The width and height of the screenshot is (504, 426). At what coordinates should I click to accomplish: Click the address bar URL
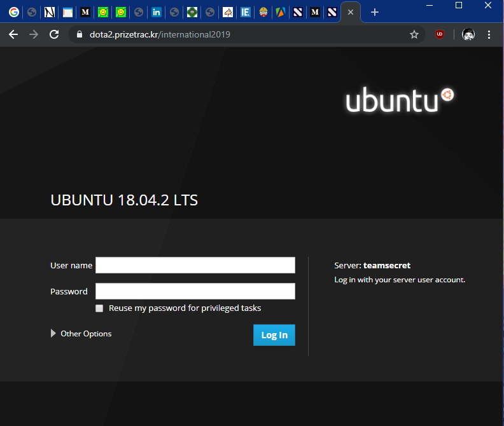pos(160,34)
